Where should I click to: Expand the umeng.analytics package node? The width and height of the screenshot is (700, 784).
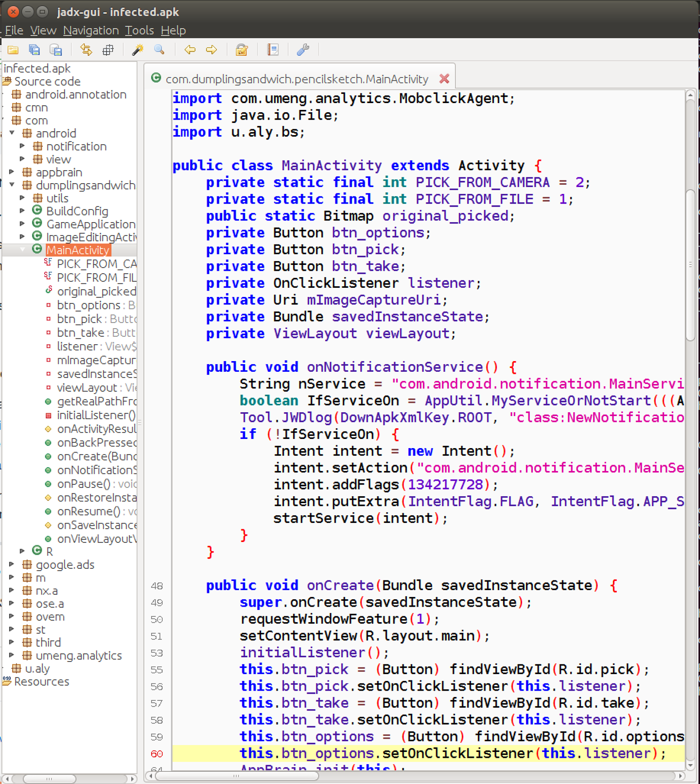[x=12, y=655]
